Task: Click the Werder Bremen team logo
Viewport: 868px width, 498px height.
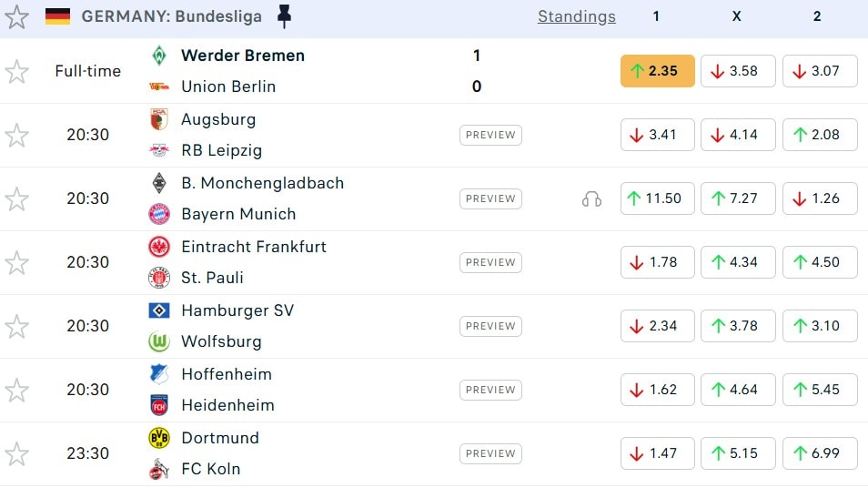Action: [159, 56]
